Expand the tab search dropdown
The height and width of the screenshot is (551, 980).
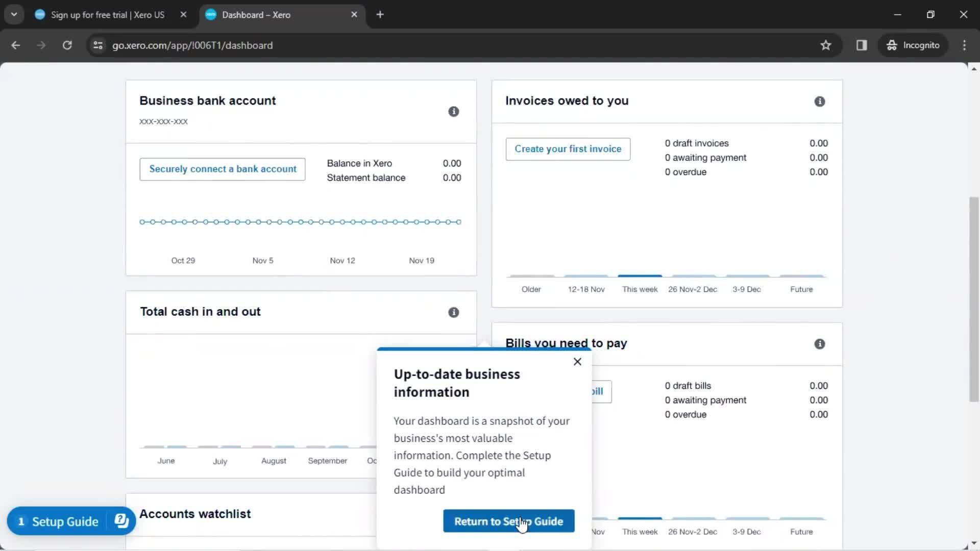click(x=14, y=14)
